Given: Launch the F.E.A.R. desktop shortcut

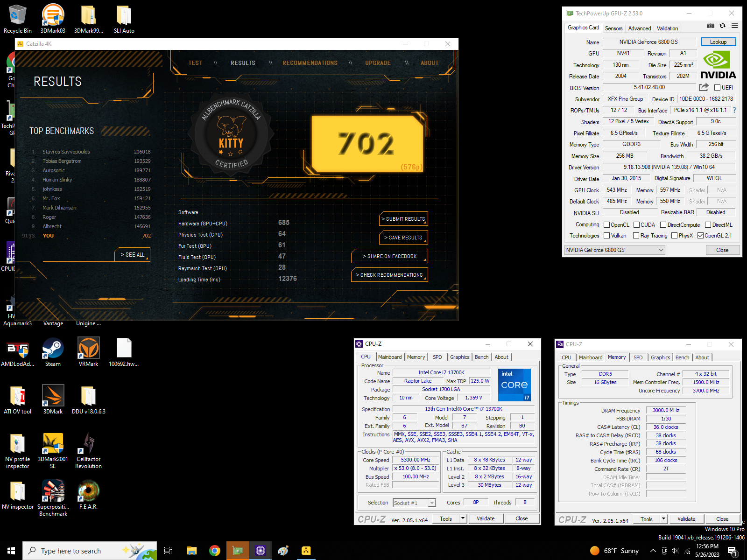Looking at the screenshot, I should click(88, 495).
